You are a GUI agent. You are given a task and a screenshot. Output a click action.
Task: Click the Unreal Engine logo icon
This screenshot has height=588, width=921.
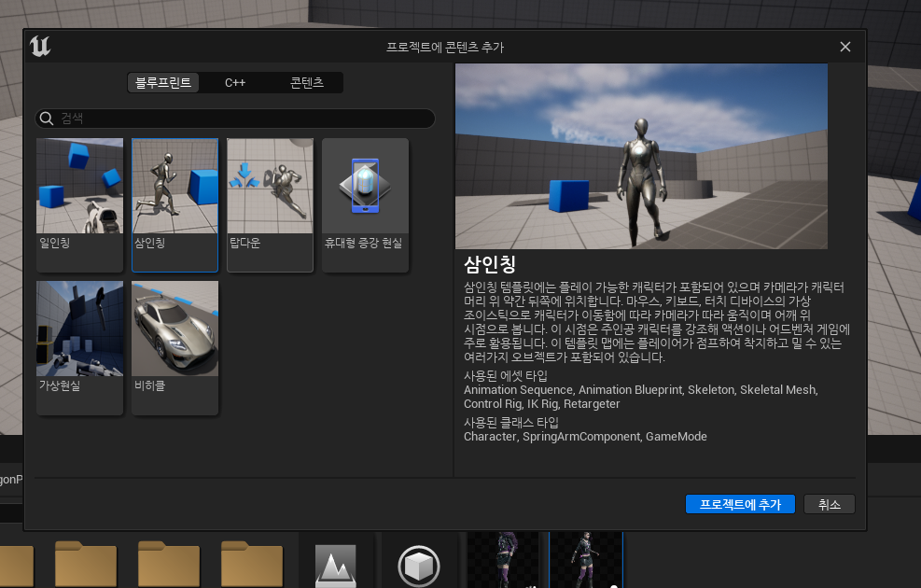tap(40, 47)
